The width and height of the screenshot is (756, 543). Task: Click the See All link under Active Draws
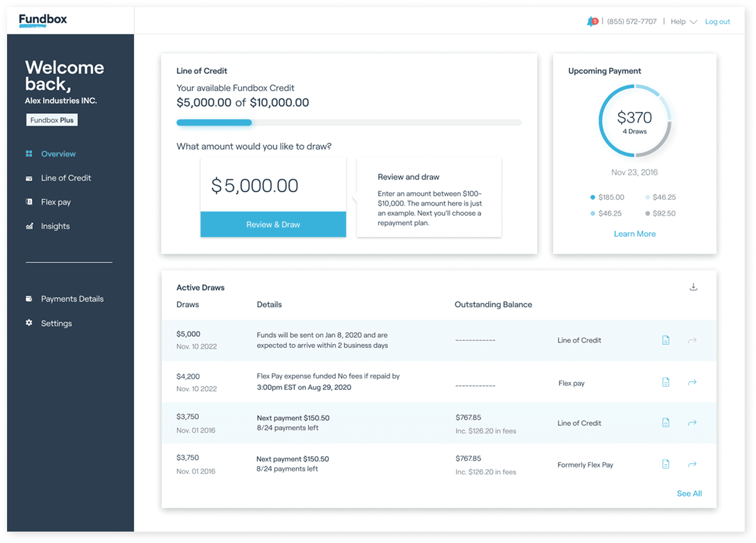pos(689,494)
